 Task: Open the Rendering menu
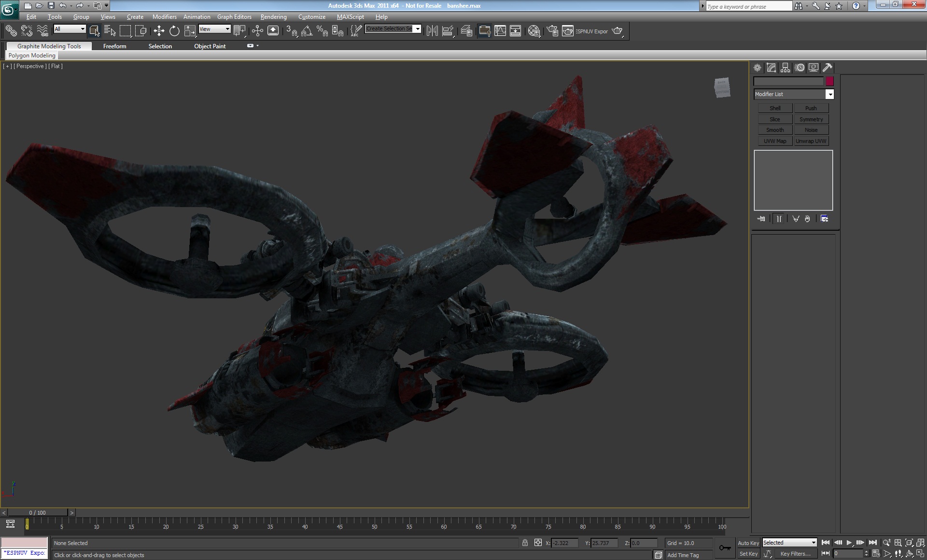point(273,17)
